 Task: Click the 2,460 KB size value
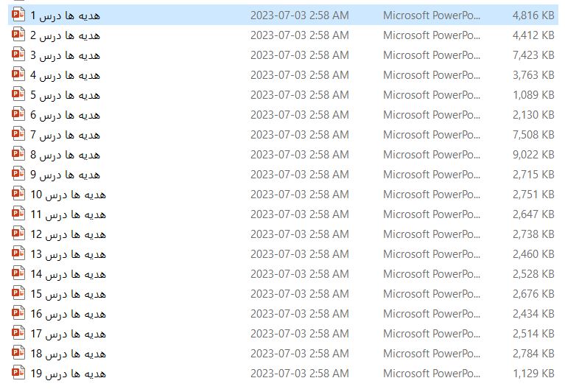click(x=533, y=254)
